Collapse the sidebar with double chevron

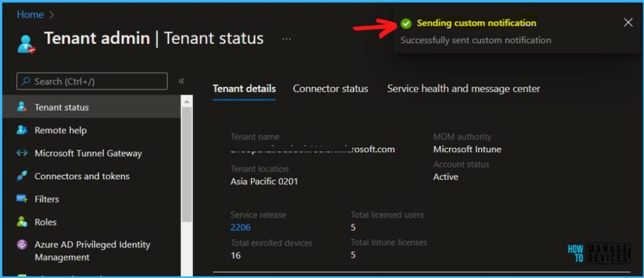tap(182, 81)
